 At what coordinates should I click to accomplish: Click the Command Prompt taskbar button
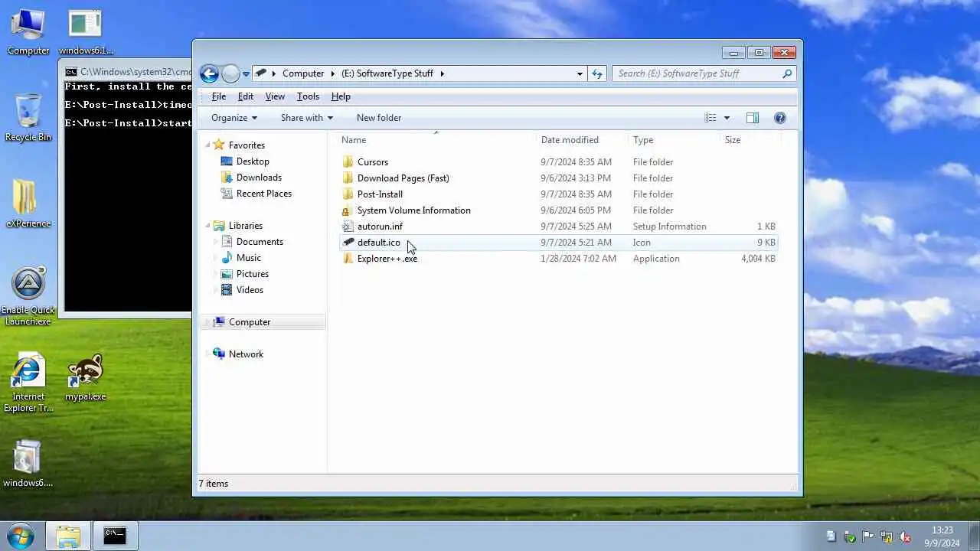[115, 536]
